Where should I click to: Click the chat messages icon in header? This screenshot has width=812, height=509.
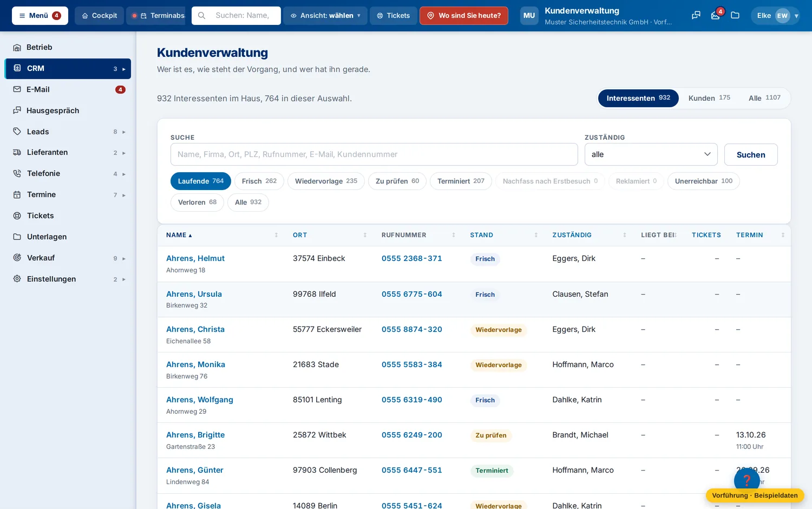[696, 16]
